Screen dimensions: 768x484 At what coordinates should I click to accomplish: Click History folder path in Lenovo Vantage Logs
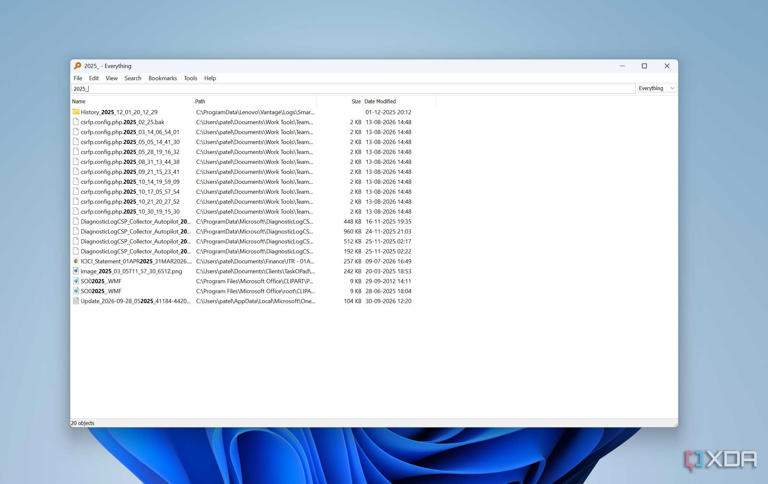[x=255, y=112]
